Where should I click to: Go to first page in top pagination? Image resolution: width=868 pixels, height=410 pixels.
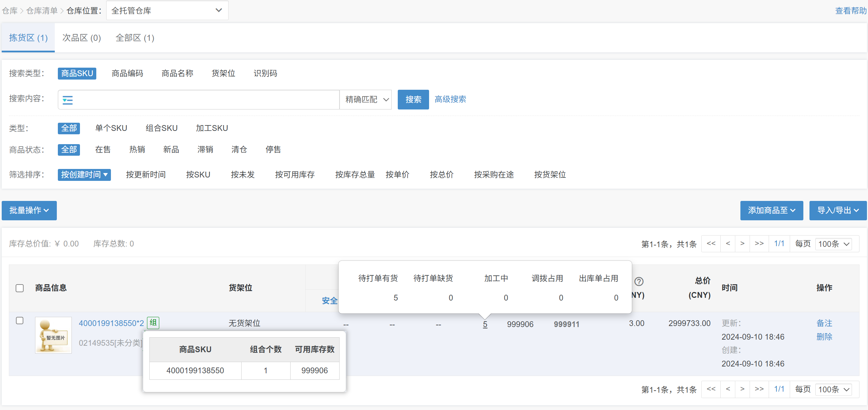coord(711,244)
